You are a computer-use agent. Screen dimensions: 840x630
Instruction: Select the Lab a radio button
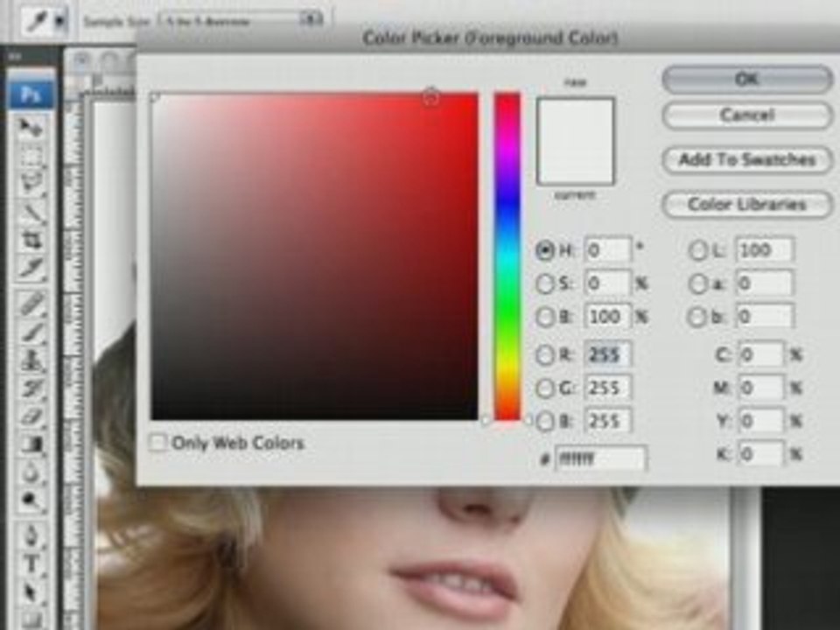pos(697,283)
